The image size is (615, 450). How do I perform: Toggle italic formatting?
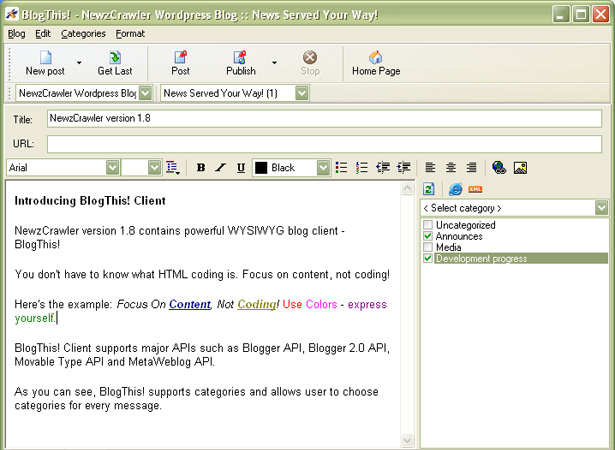pyautogui.click(x=221, y=168)
